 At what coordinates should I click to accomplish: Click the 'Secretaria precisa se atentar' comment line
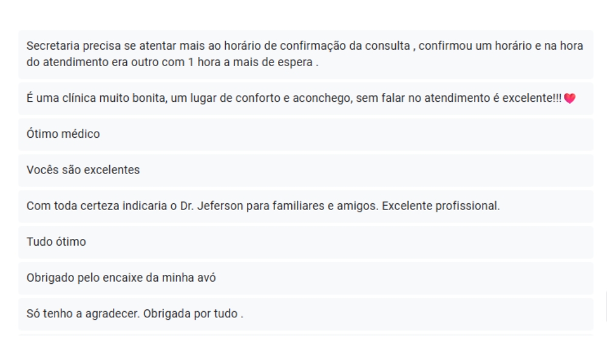[x=306, y=55]
